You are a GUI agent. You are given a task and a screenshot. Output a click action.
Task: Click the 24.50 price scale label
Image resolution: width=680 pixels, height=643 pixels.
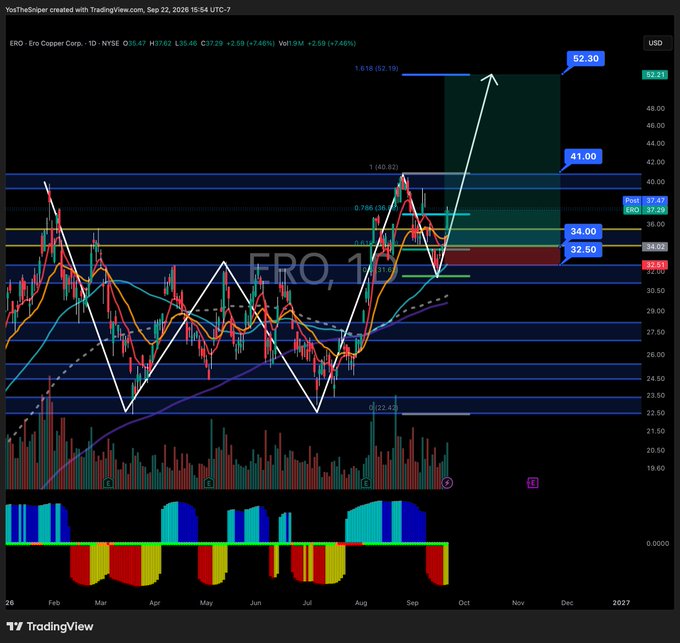click(x=655, y=379)
